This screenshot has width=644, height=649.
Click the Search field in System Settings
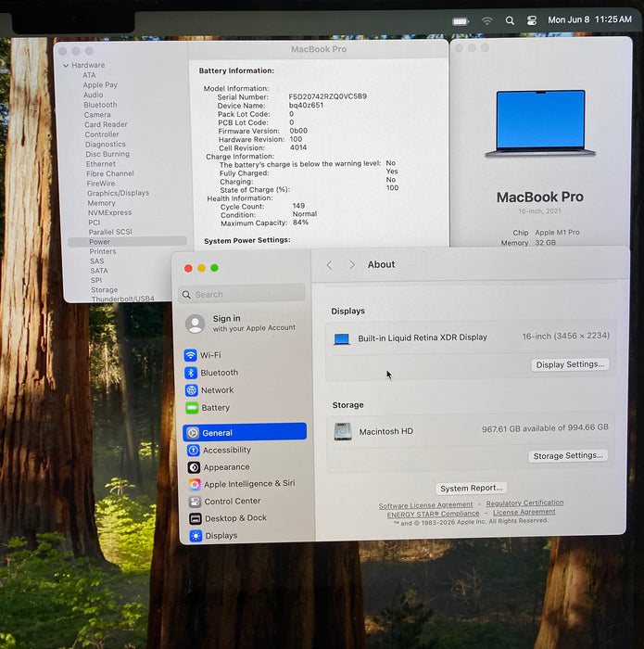click(242, 294)
